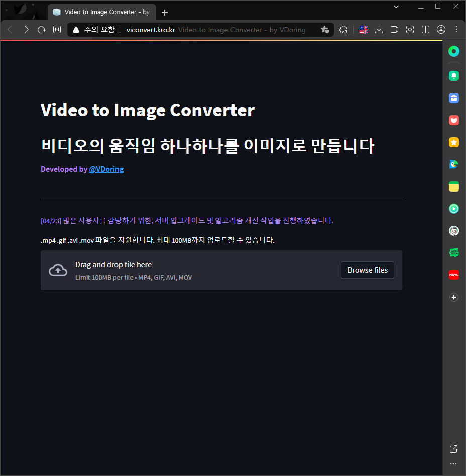Open the @VDoring developer link
The height and width of the screenshot is (476, 466).
click(x=106, y=169)
